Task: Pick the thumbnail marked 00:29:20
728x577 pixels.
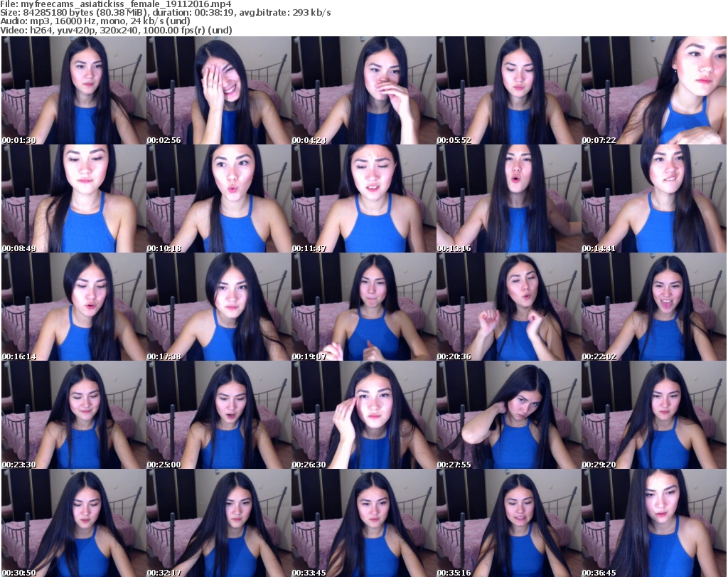Action: [654, 415]
